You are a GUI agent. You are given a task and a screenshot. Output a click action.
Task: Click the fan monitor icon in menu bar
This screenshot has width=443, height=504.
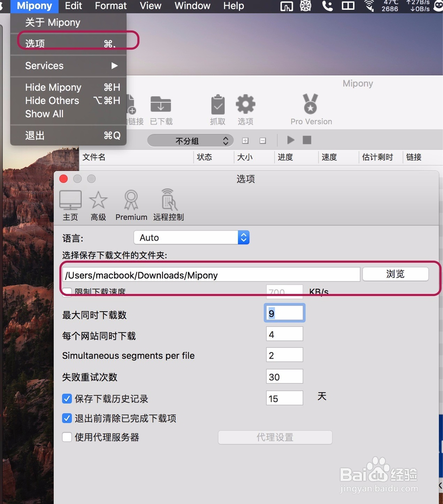(306, 6)
